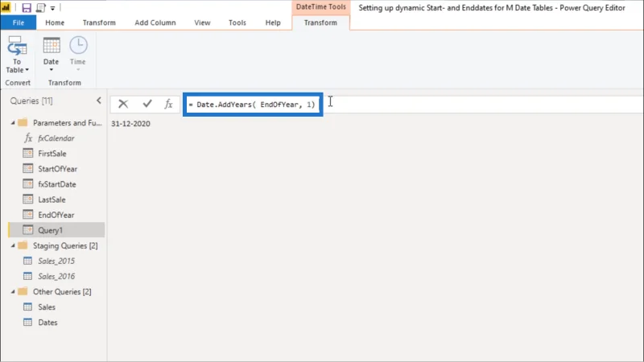Click the table icon beside StartOfYear
The width and height of the screenshot is (644, 362).
(28, 168)
